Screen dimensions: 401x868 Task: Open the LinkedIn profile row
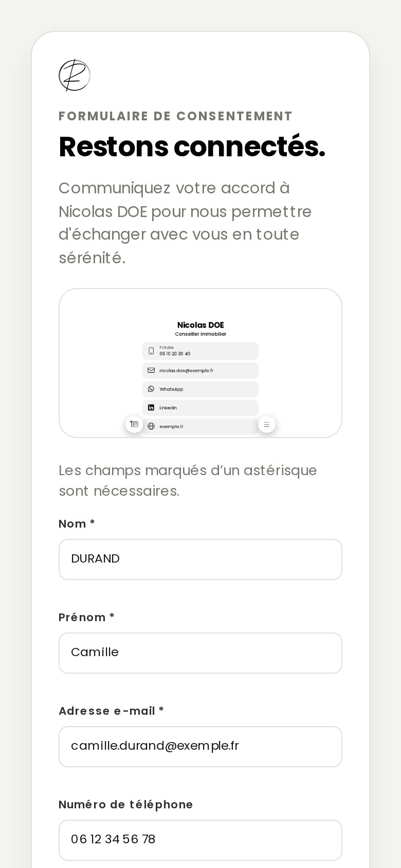(x=200, y=408)
